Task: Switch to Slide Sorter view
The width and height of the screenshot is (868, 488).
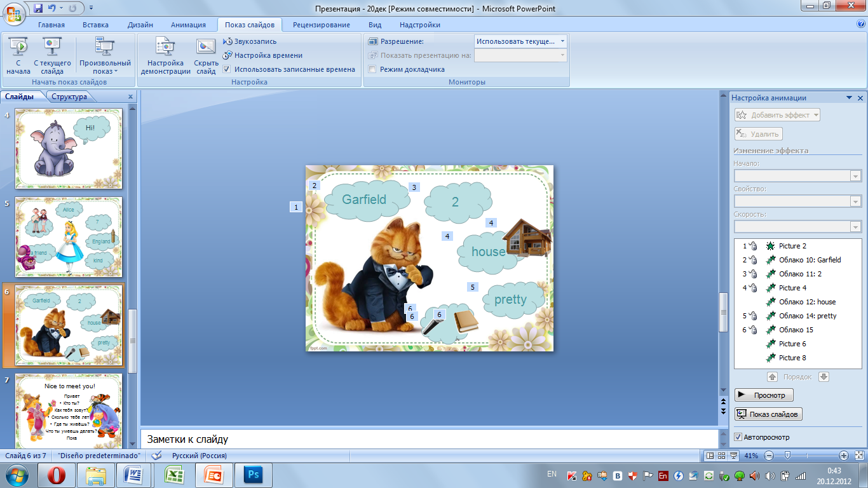Action: pyautogui.click(x=722, y=456)
